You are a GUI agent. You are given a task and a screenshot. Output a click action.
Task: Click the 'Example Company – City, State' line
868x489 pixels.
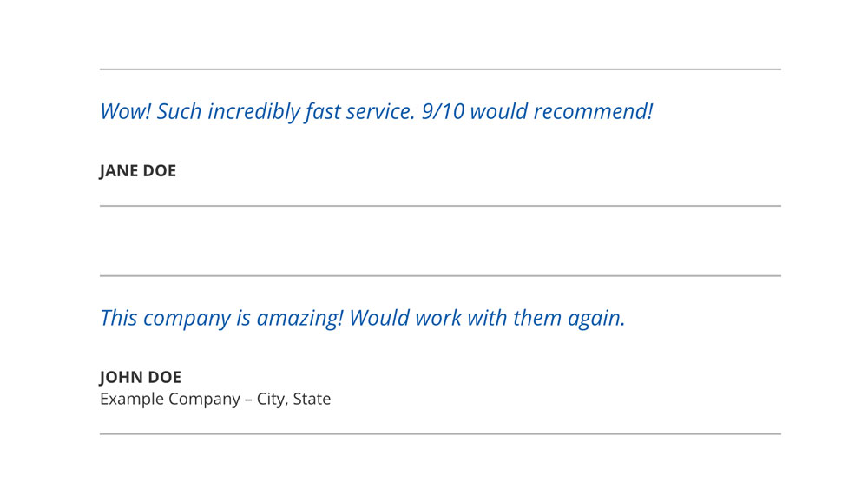(x=215, y=399)
